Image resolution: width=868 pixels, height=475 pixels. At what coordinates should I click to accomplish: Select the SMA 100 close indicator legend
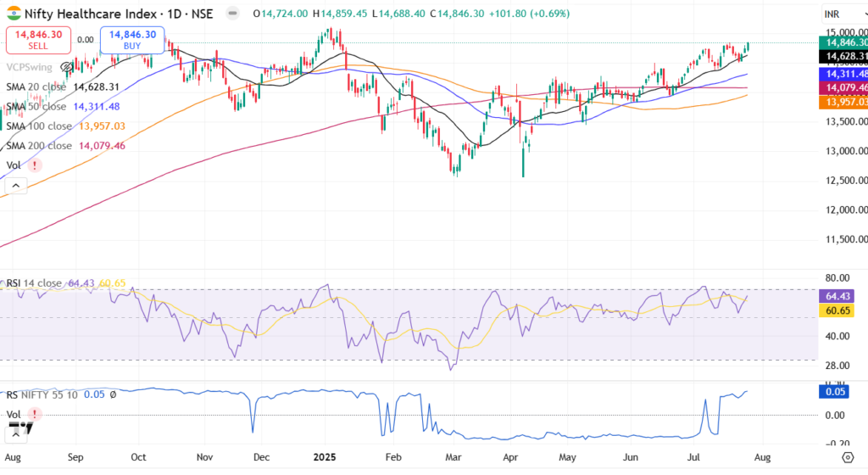[39, 126]
